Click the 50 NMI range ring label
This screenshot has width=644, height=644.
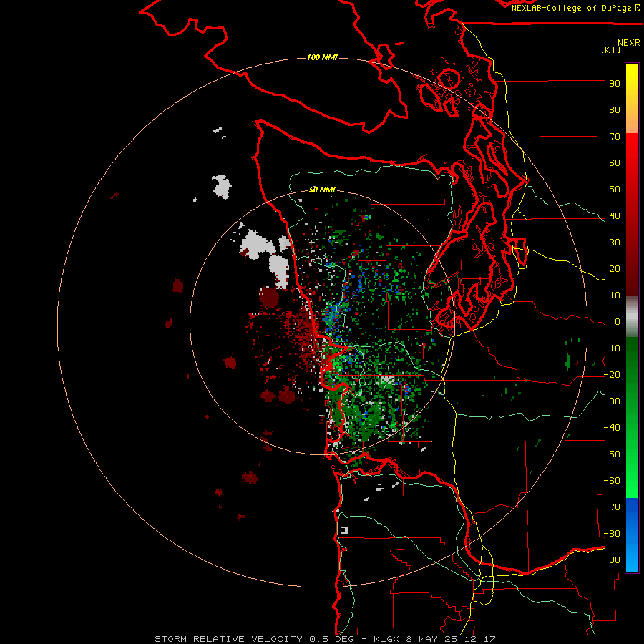coord(322,190)
